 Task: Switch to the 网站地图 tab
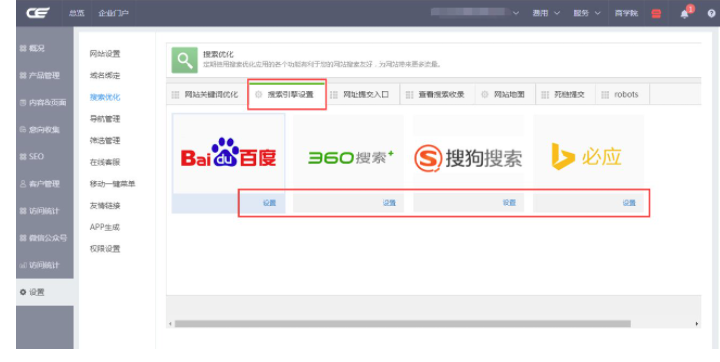point(505,95)
